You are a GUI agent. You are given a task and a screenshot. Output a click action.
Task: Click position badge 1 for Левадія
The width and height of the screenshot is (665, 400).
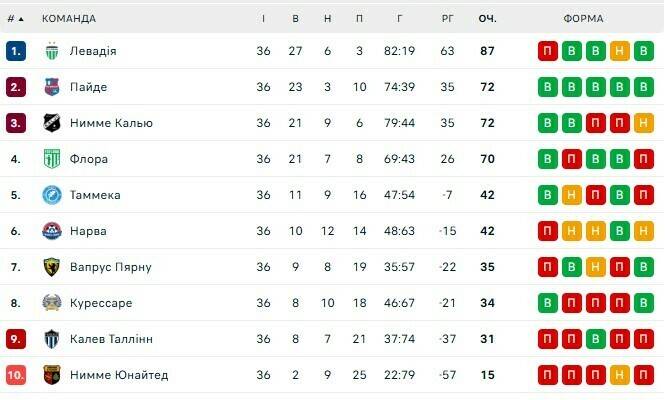15,51
